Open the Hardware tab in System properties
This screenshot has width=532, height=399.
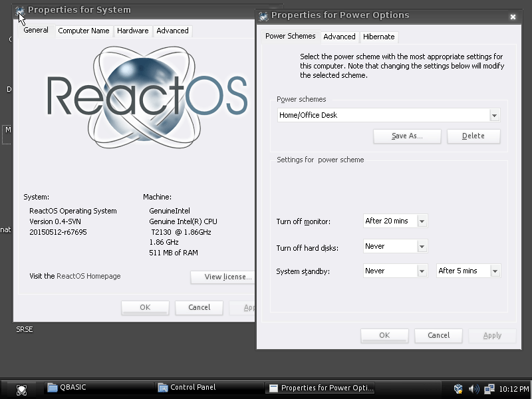[x=133, y=31]
